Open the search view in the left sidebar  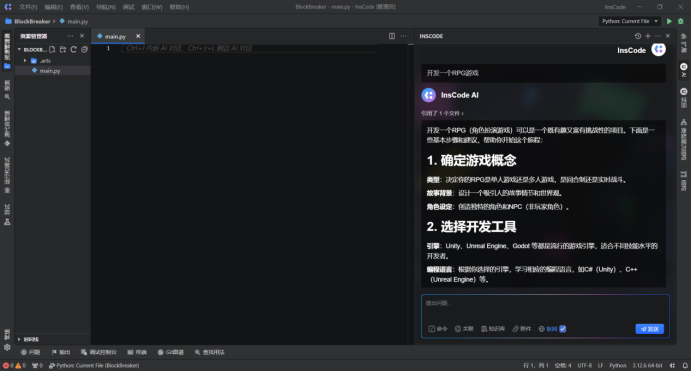(7, 90)
